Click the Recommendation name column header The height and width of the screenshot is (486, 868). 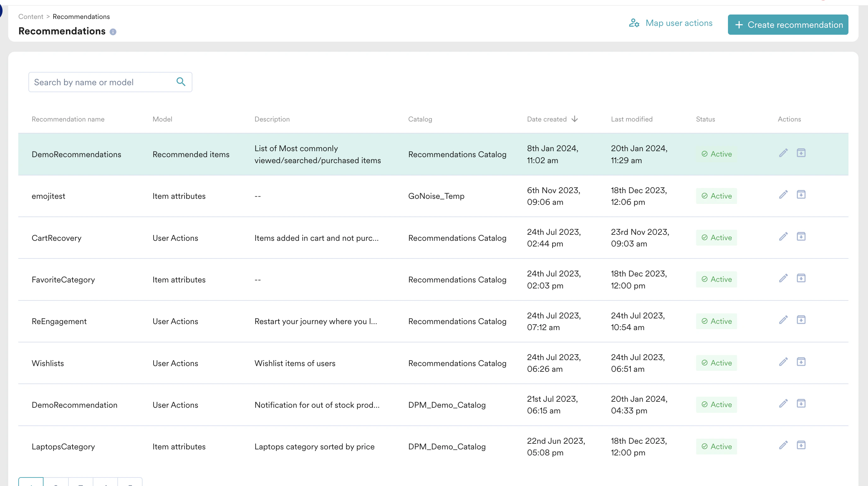tap(68, 119)
